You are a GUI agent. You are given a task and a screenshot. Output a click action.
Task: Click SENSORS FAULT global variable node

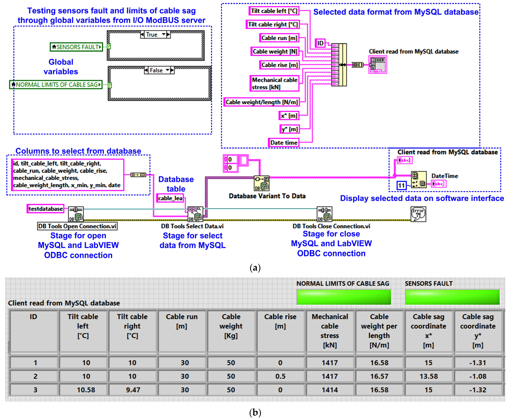tap(76, 47)
